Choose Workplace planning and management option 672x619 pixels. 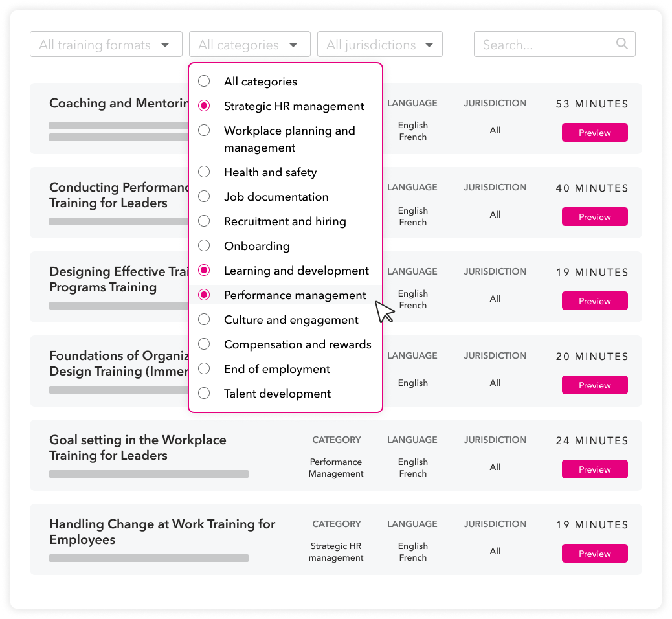click(x=204, y=131)
